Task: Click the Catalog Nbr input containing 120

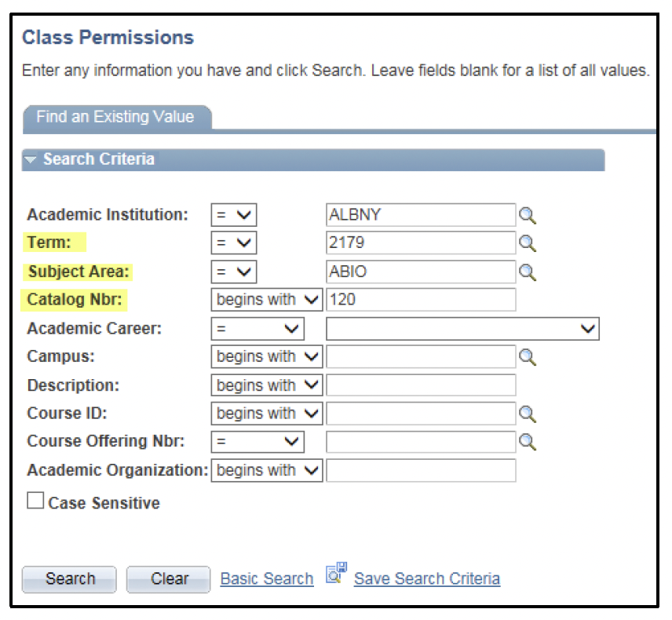Action: pyautogui.click(x=420, y=300)
